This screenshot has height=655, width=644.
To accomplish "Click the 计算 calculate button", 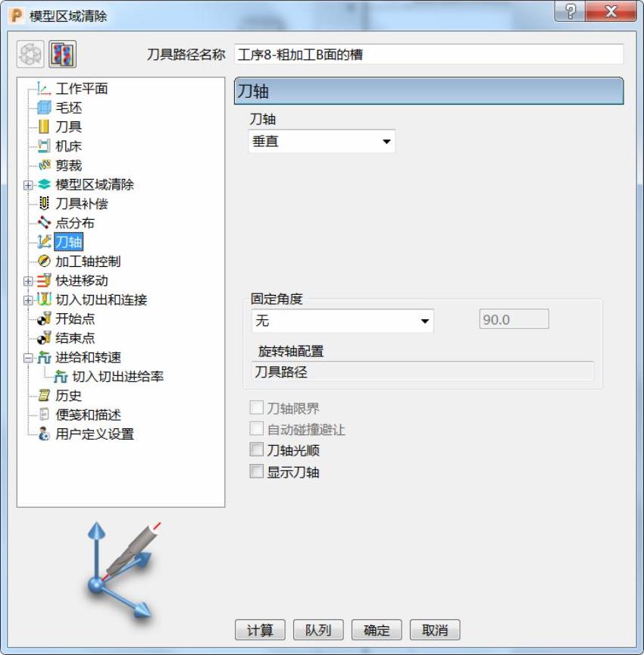I will point(260,629).
